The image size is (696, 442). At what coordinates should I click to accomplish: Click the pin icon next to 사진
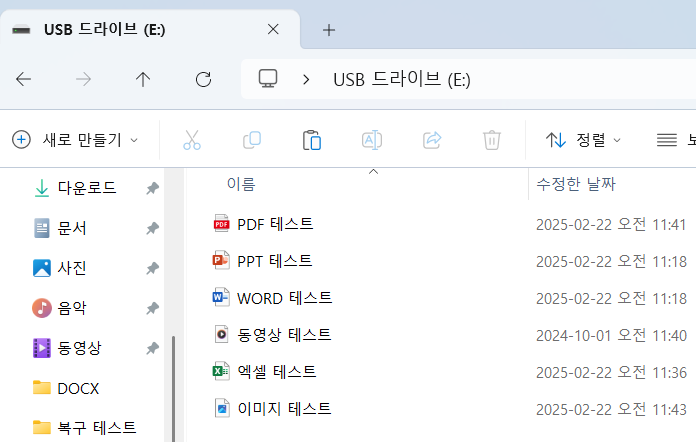tap(152, 268)
